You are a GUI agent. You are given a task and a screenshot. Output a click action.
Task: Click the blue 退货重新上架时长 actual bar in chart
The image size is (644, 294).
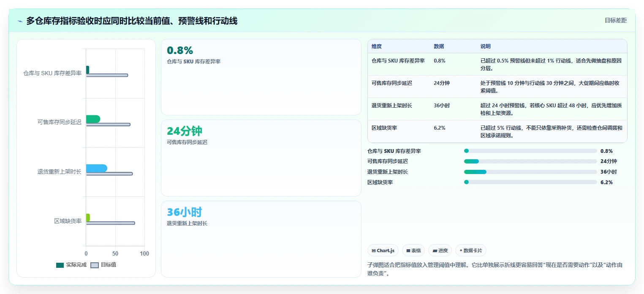[x=97, y=168]
